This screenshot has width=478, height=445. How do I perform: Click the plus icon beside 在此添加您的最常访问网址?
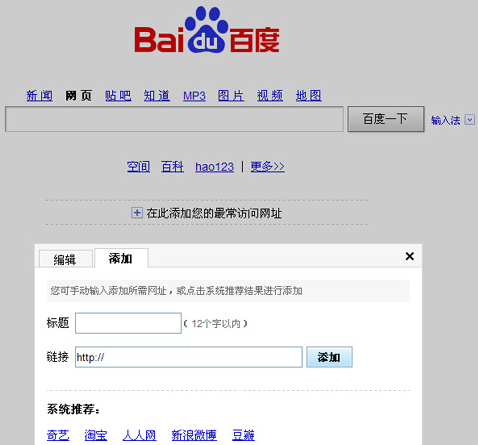coord(137,213)
